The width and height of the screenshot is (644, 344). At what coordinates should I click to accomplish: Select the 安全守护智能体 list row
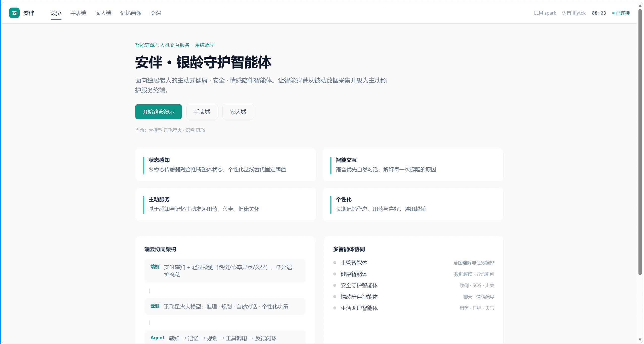coord(413,285)
